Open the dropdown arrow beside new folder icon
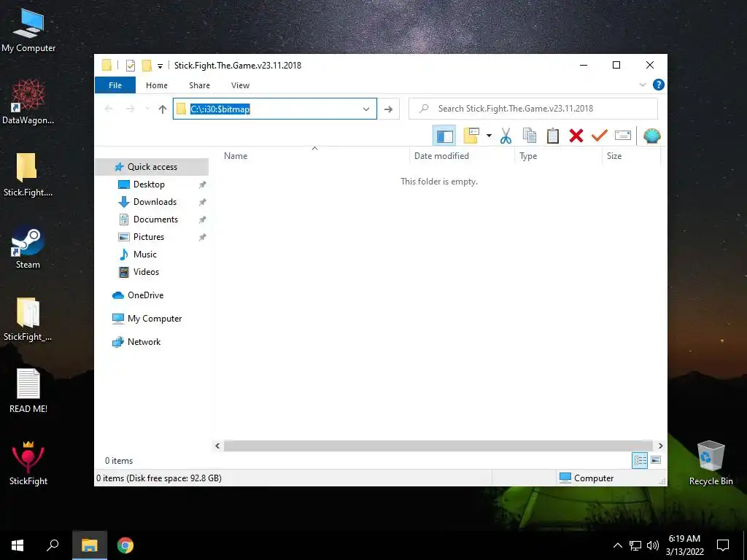 (x=489, y=136)
